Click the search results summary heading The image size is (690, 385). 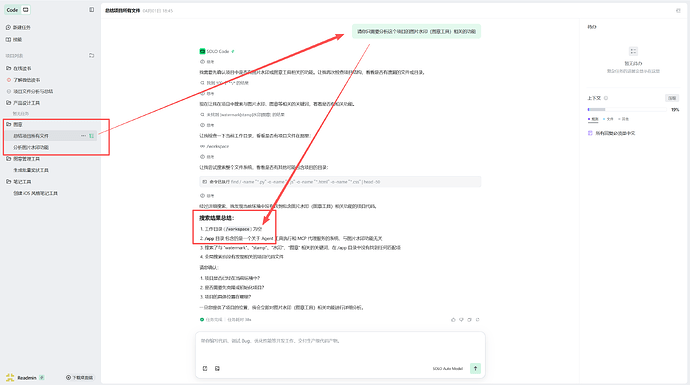click(x=217, y=218)
